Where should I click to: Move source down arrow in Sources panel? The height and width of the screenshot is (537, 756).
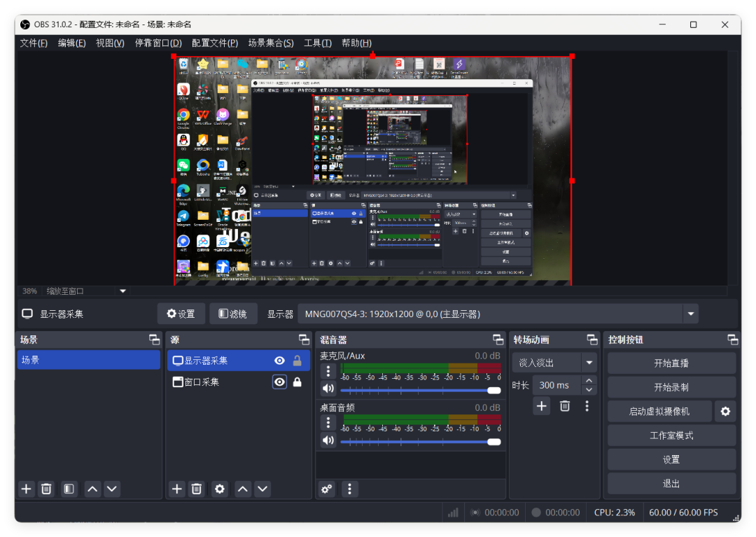[x=262, y=489]
